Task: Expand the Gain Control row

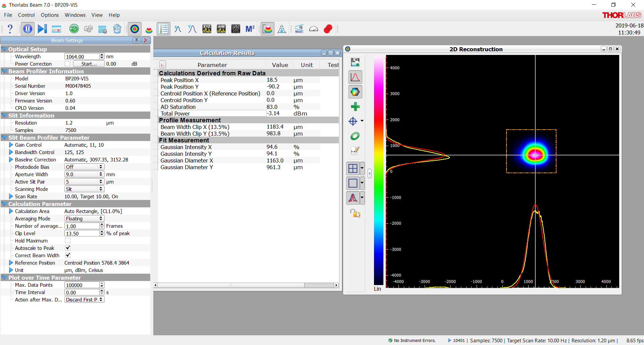Action: [11, 145]
